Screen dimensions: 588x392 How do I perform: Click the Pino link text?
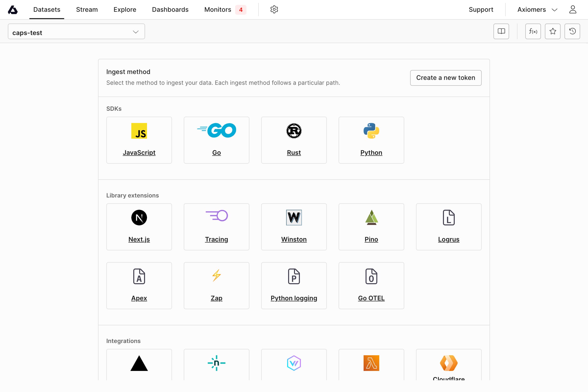click(x=371, y=239)
